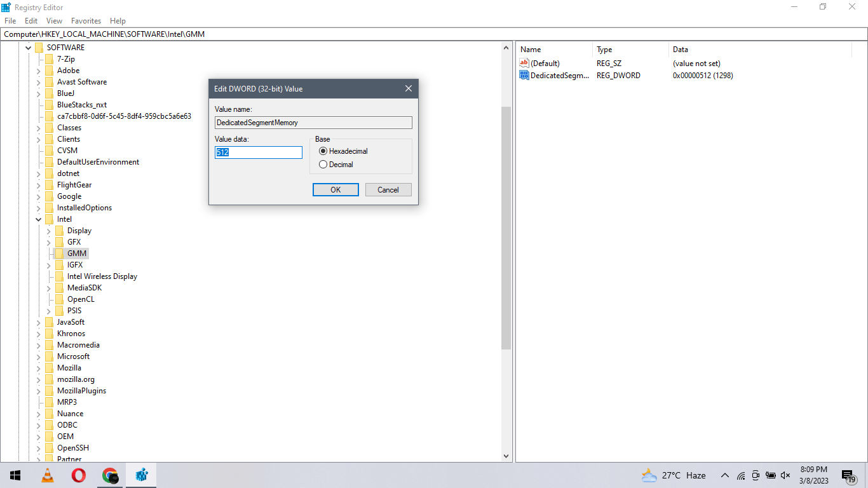Click the DedicatedSegmentMemory DWORD value icon

[x=524, y=75]
